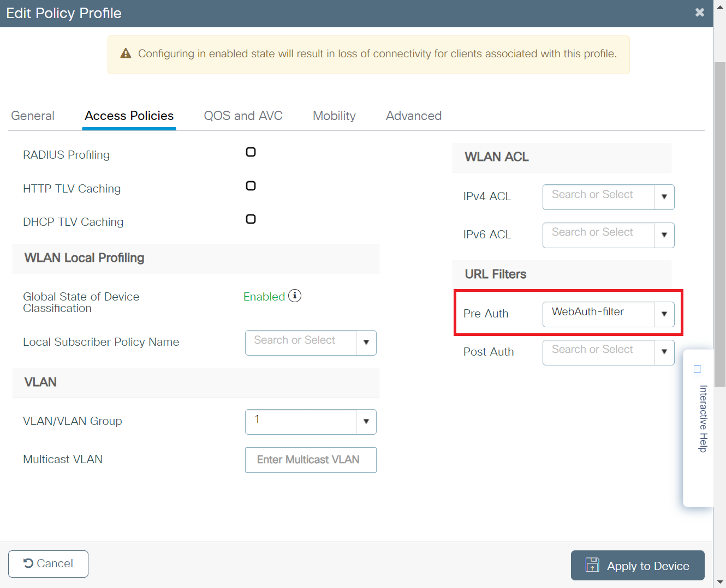The width and height of the screenshot is (726, 588).
Task: Check the DHCP TLV Caching option
Action: point(251,219)
